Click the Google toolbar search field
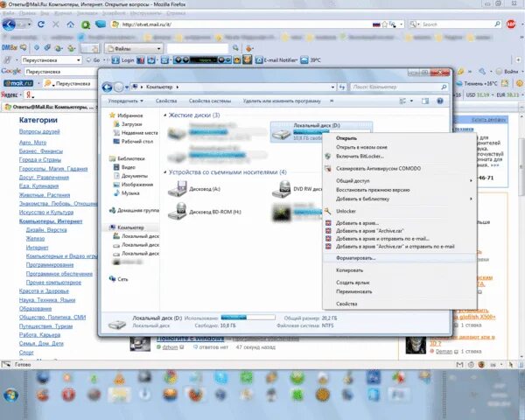The image size is (525, 420). click(60, 72)
